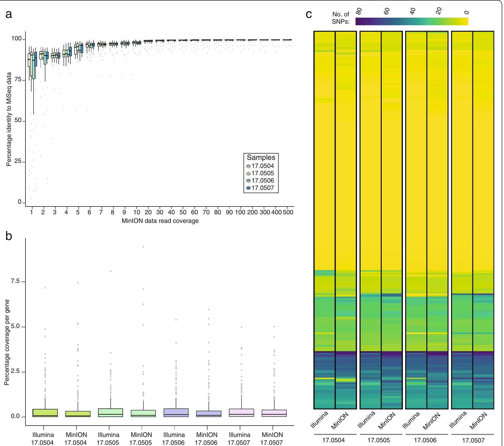Screen dimensions: 504x446
Task: Click the 0 tick on SNP color scale
Action: 466,12
